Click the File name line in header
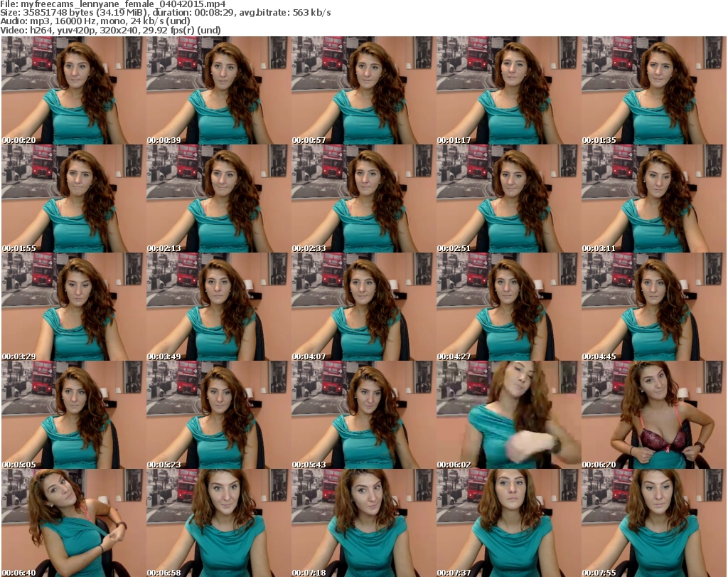This screenshot has height=577, width=728. [x=114, y=4]
